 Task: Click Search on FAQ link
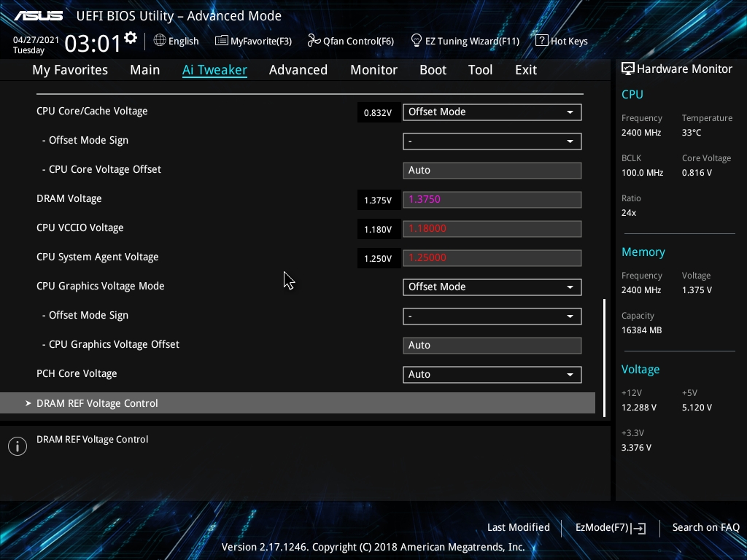tap(705, 528)
